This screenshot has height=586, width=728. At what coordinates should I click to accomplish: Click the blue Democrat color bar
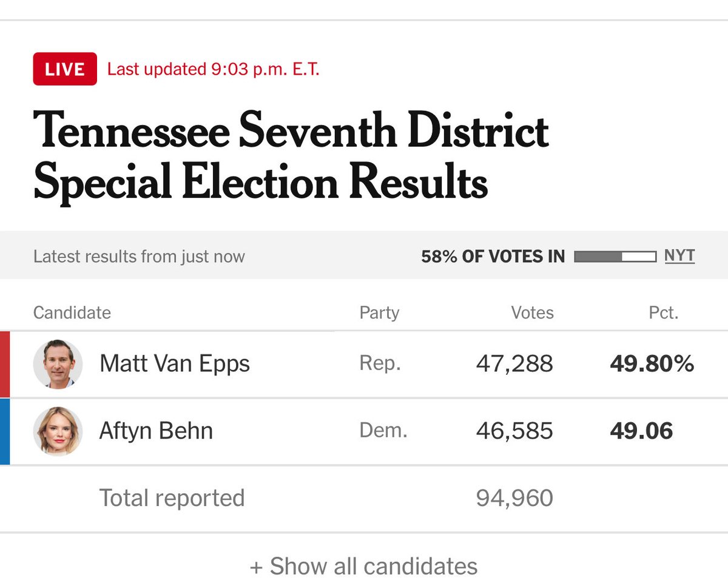coord(5,431)
